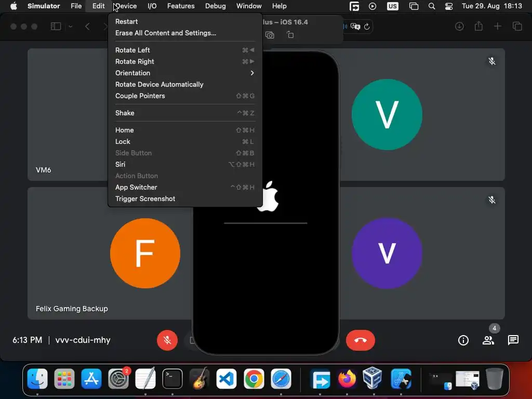The image size is (532, 399).
Task: Open Spotlight search in menu bar
Action: tap(432, 6)
